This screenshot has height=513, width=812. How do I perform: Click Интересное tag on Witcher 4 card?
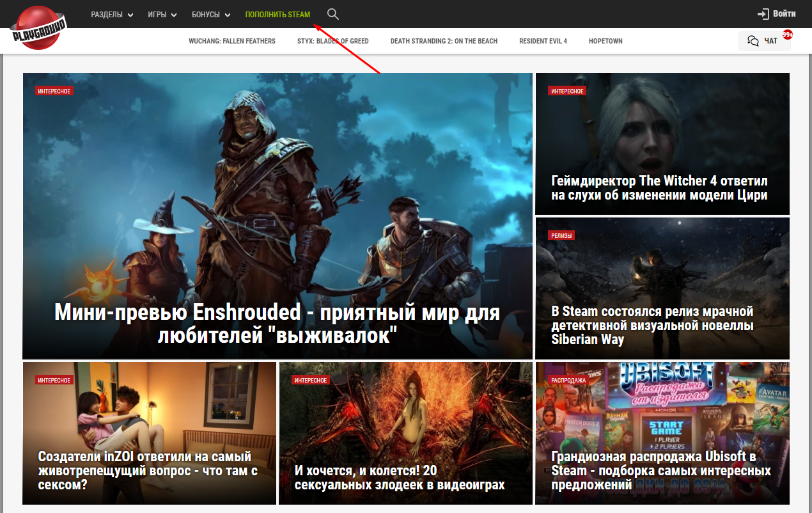click(x=567, y=91)
